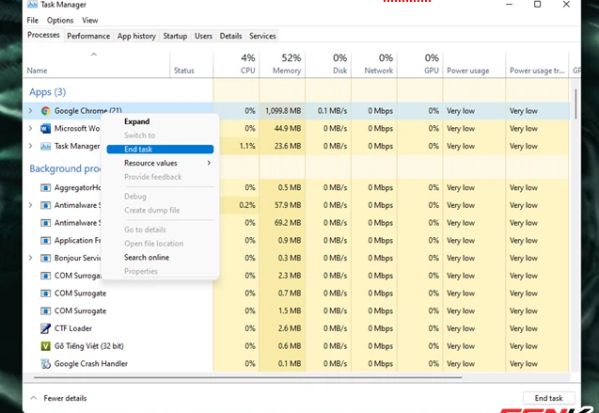Click the vertical scrollbar of the process list
This screenshot has width=599, height=413.
tap(575, 104)
